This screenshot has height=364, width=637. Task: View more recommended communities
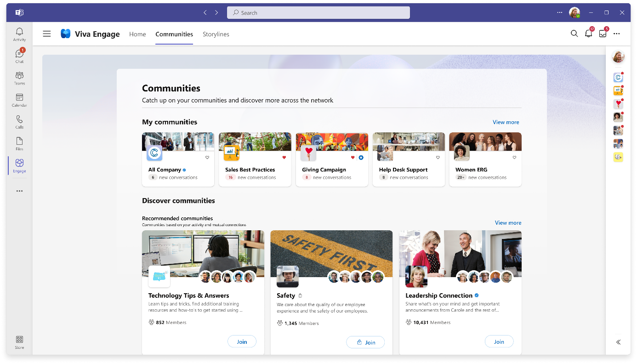(508, 222)
